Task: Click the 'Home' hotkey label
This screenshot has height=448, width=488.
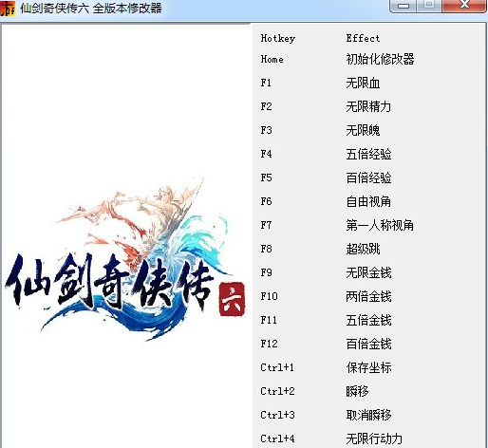Action: (272, 59)
